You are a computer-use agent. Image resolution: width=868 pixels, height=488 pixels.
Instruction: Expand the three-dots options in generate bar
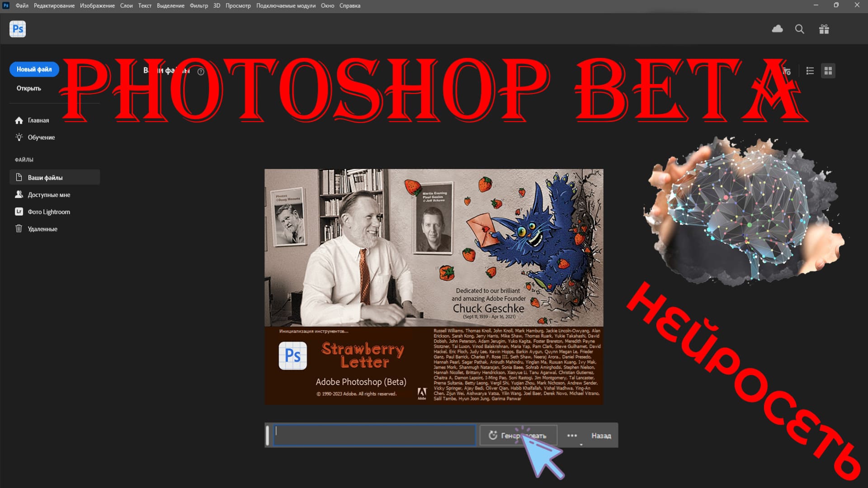(572, 436)
